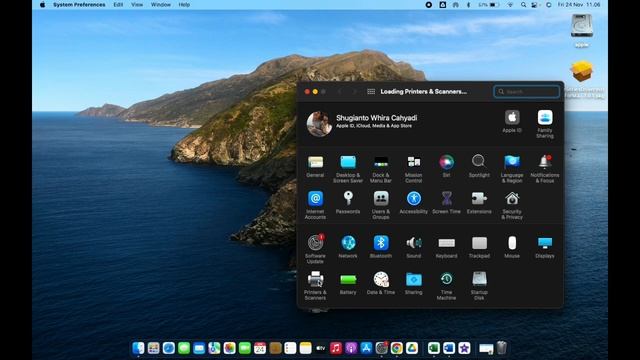Open Screen Time preferences
This screenshot has width=640, height=360.
[446, 199]
